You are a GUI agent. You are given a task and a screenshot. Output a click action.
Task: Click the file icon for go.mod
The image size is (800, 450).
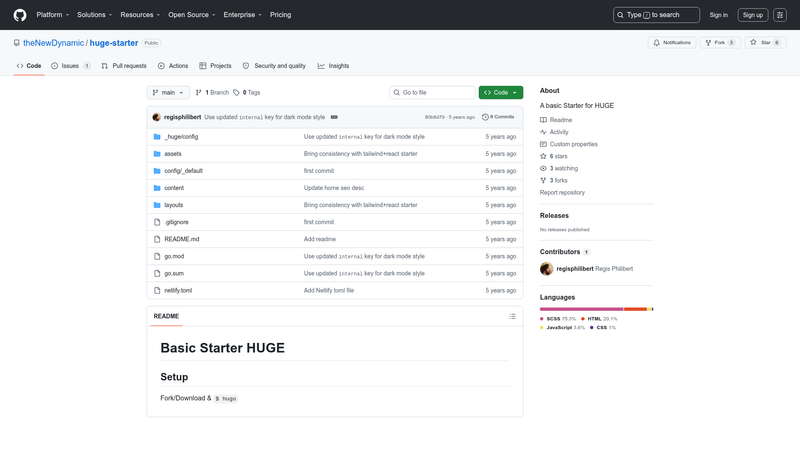pyautogui.click(x=157, y=256)
